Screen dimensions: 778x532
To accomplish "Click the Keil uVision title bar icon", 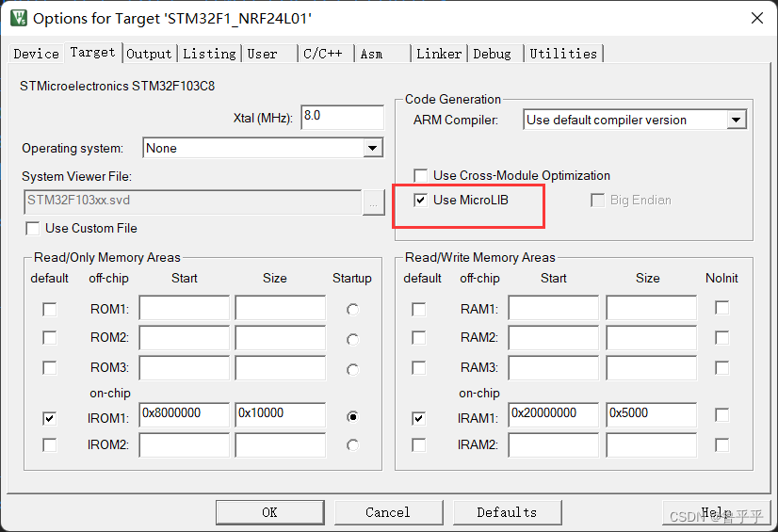I will pos(18,18).
